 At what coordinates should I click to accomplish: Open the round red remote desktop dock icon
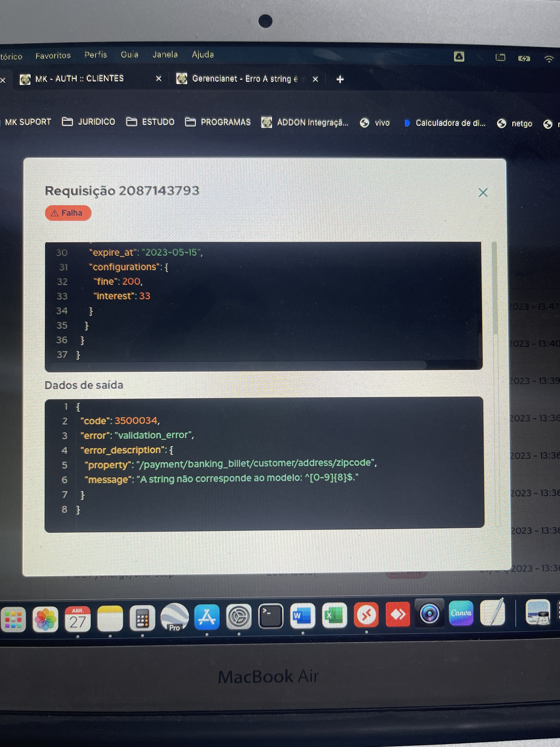pos(366,614)
